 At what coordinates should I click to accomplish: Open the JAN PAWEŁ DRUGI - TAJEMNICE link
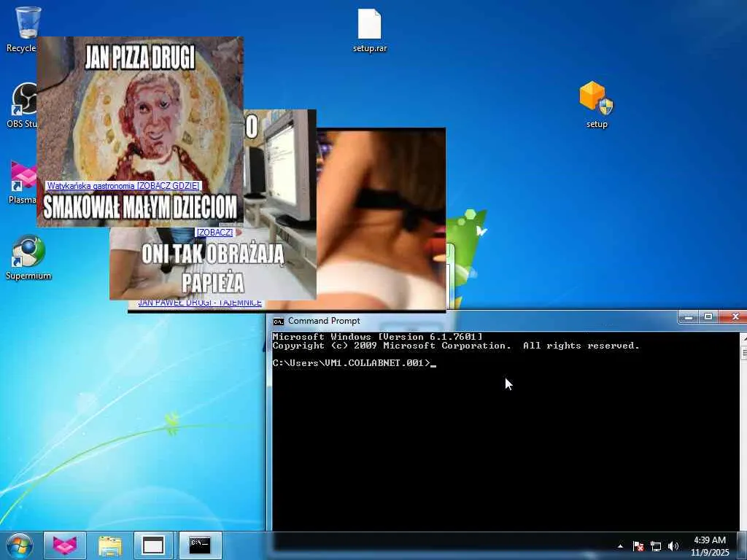click(x=200, y=303)
